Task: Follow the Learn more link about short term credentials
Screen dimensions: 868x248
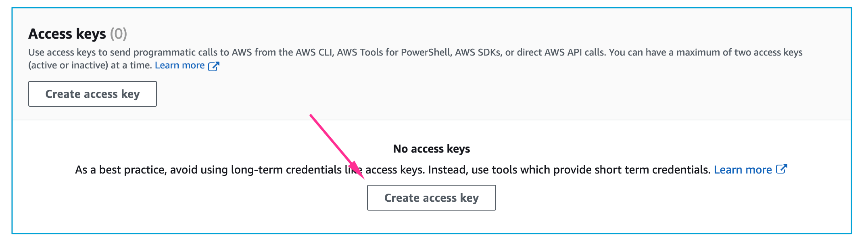Action: click(x=743, y=169)
